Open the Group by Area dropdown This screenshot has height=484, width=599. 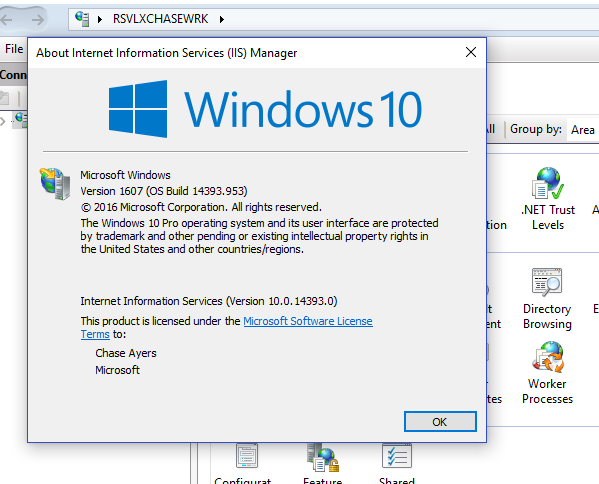pyautogui.click(x=583, y=130)
